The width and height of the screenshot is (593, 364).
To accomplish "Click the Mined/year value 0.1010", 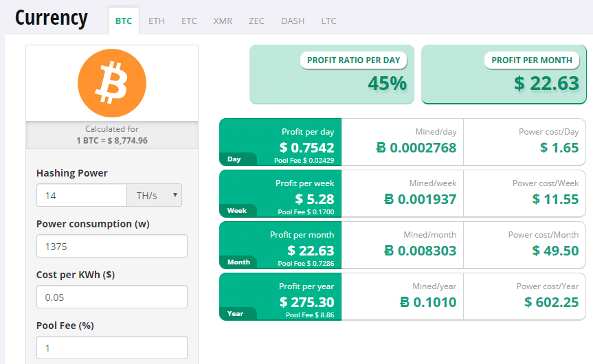I will coord(435,302).
